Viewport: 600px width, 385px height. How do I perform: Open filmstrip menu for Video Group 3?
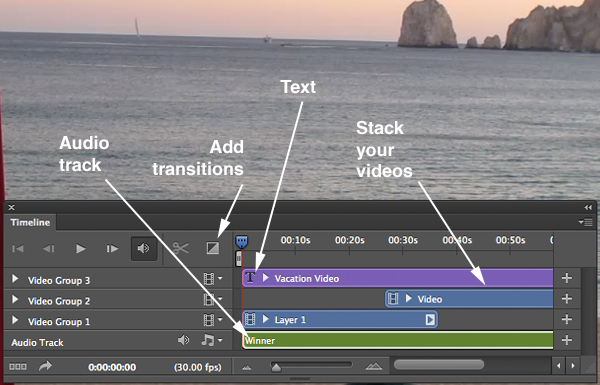click(213, 279)
